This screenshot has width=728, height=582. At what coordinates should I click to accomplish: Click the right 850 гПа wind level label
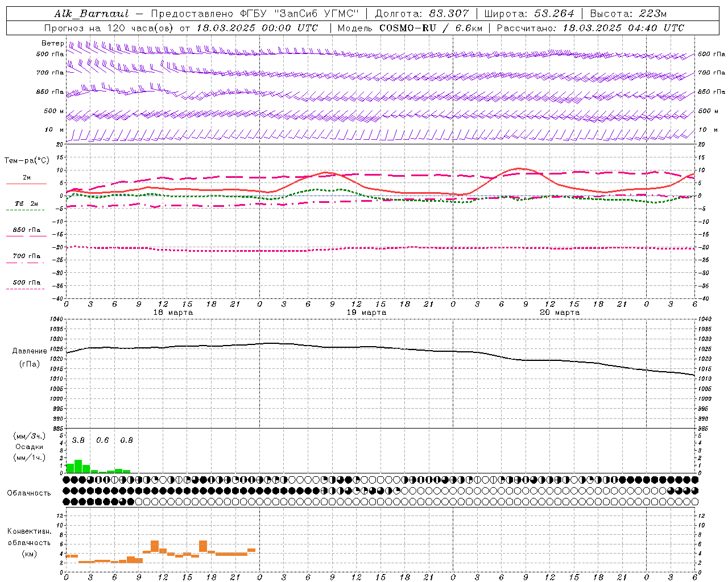click(712, 92)
